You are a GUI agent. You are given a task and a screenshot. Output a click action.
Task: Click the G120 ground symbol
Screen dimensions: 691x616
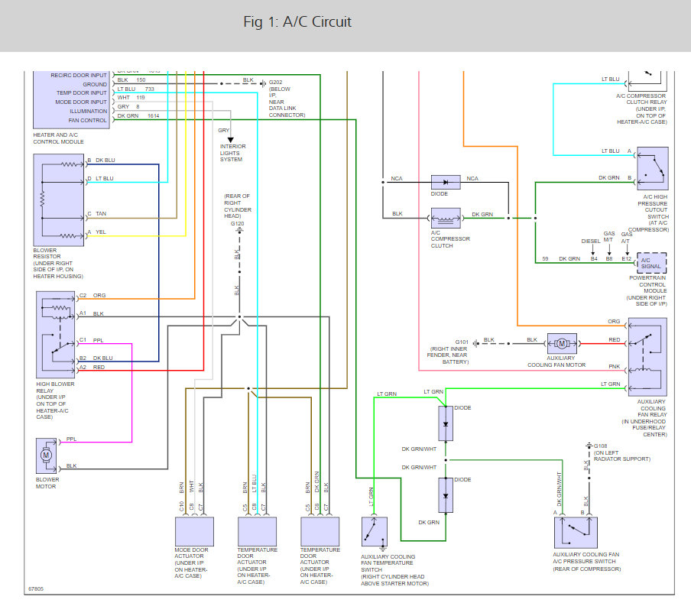(x=240, y=230)
